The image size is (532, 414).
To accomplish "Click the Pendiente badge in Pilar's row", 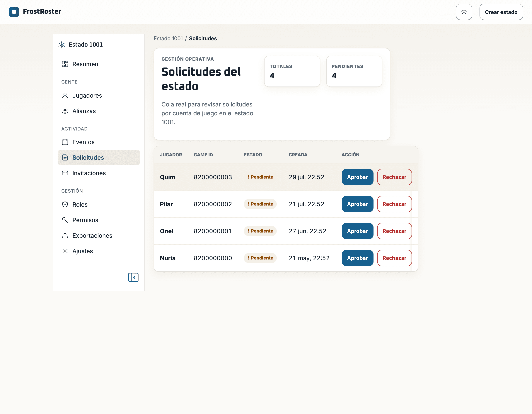I will pyautogui.click(x=260, y=204).
